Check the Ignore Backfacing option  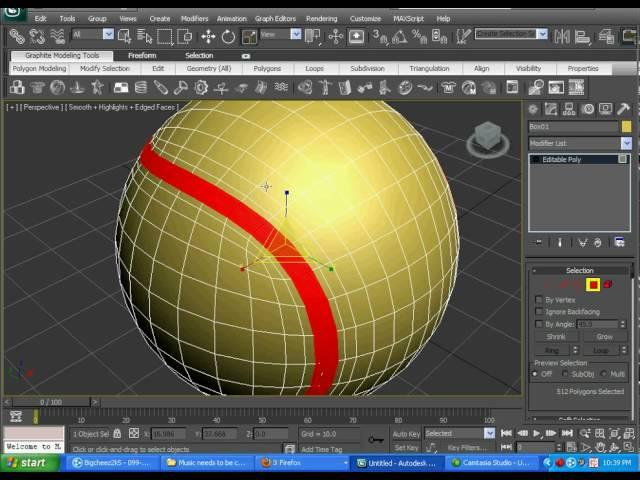coord(539,312)
